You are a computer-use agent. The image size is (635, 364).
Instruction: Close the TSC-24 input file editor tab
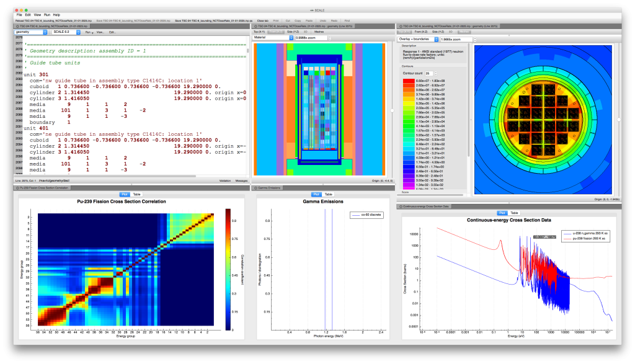click(x=17, y=26)
